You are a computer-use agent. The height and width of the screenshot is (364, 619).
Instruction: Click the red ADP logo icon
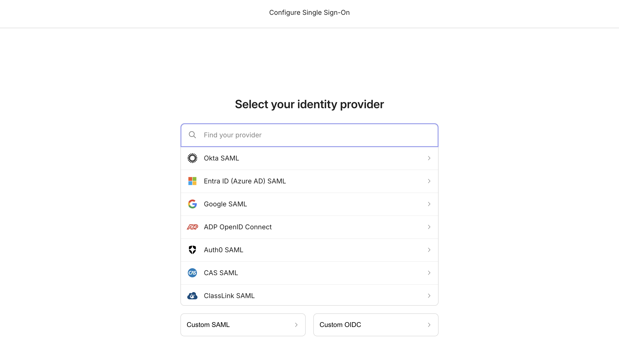click(x=192, y=227)
